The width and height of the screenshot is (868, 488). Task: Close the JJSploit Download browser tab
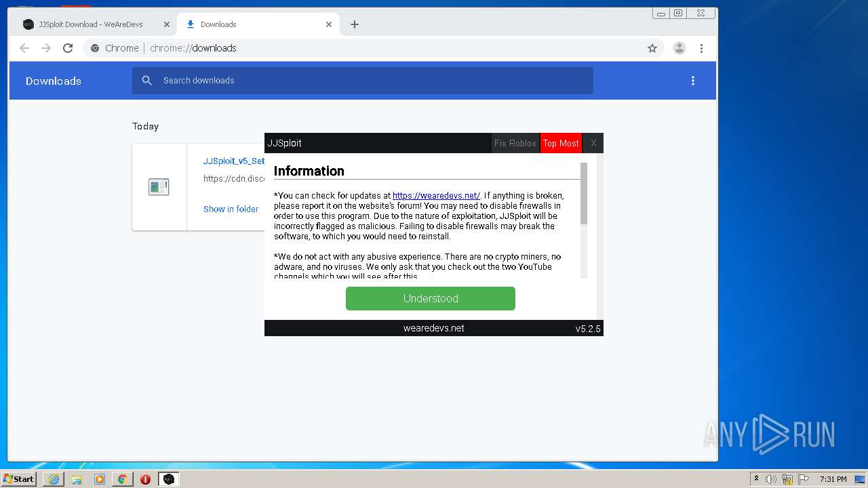pyautogui.click(x=167, y=24)
